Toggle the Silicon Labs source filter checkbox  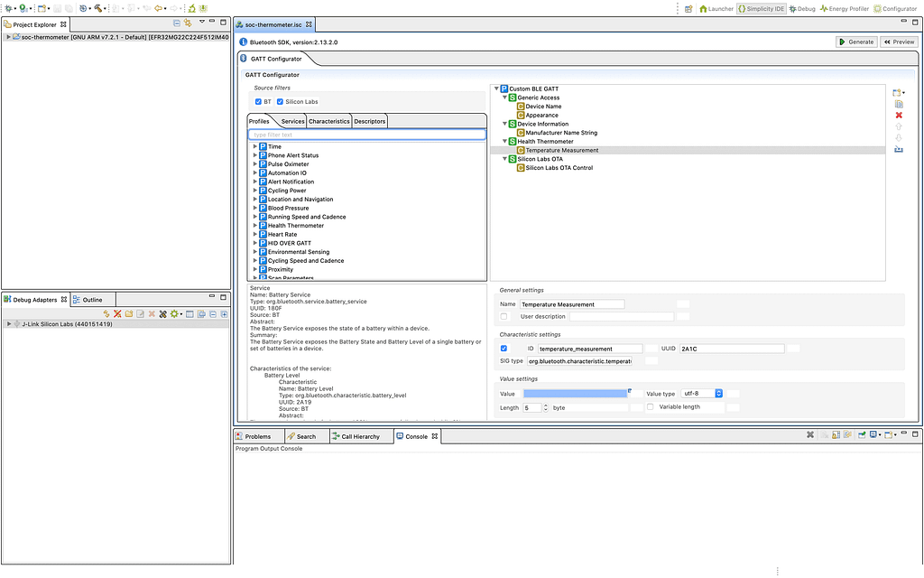coord(280,101)
